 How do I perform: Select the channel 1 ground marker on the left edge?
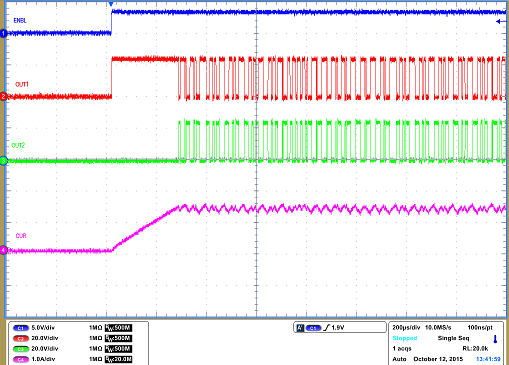pyautogui.click(x=3, y=33)
